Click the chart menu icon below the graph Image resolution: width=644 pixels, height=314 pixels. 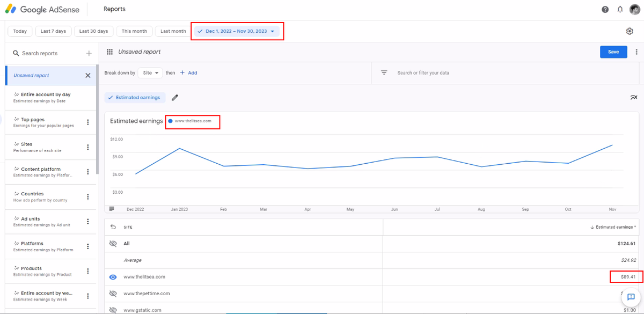coord(112,209)
